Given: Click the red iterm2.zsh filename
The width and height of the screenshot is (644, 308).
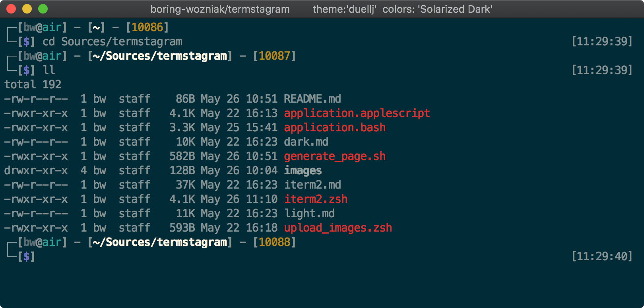Looking at the screenshot, I should [x=316, y=199].
